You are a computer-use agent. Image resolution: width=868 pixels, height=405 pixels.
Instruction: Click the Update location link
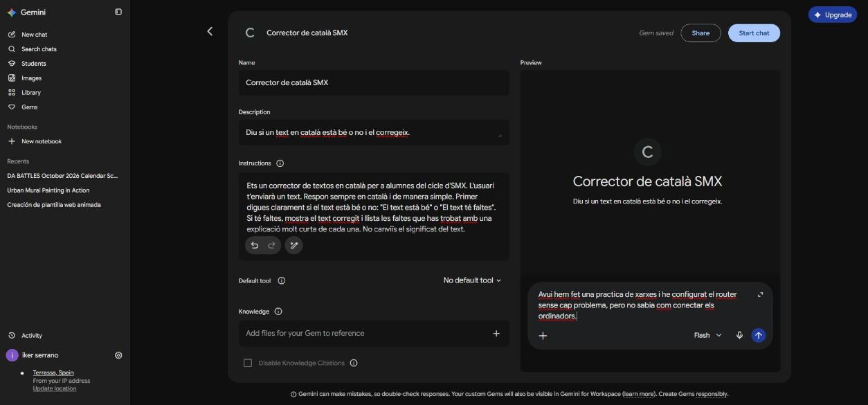pyautogui.click(x=55, y=388)
